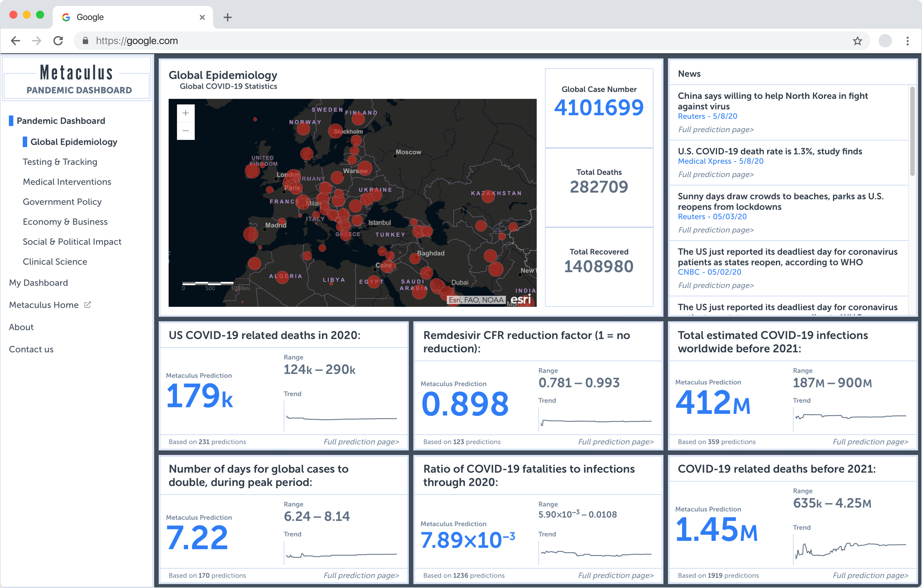Click the Global Case Number 4101699
This screenshot has width=922, height=588.
599,108
